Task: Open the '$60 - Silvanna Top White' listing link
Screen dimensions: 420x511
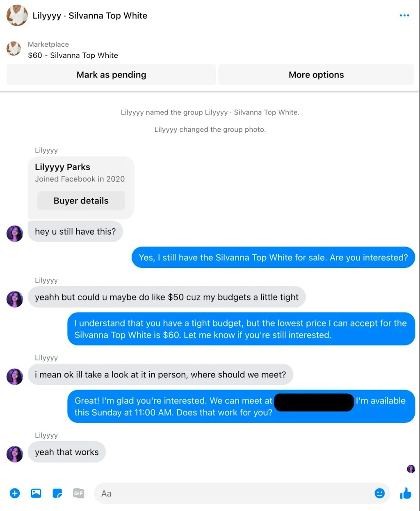Action: 73,55
